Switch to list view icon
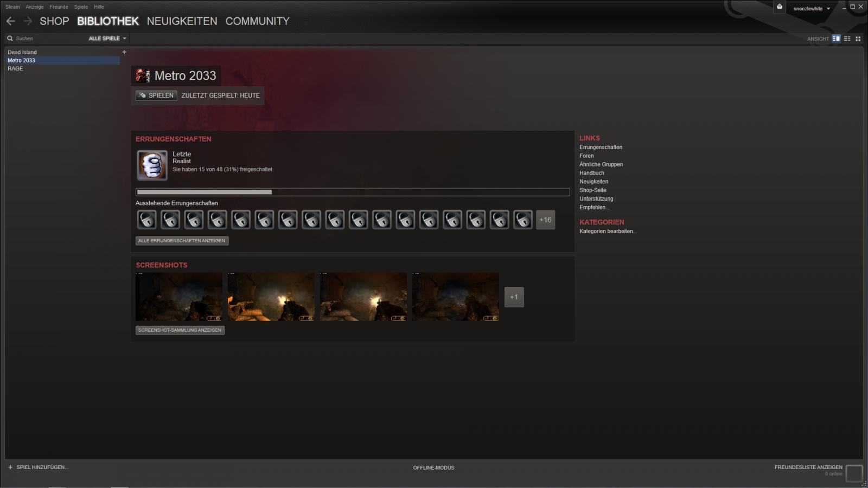The image size is (868, 488). click(847, 38)
